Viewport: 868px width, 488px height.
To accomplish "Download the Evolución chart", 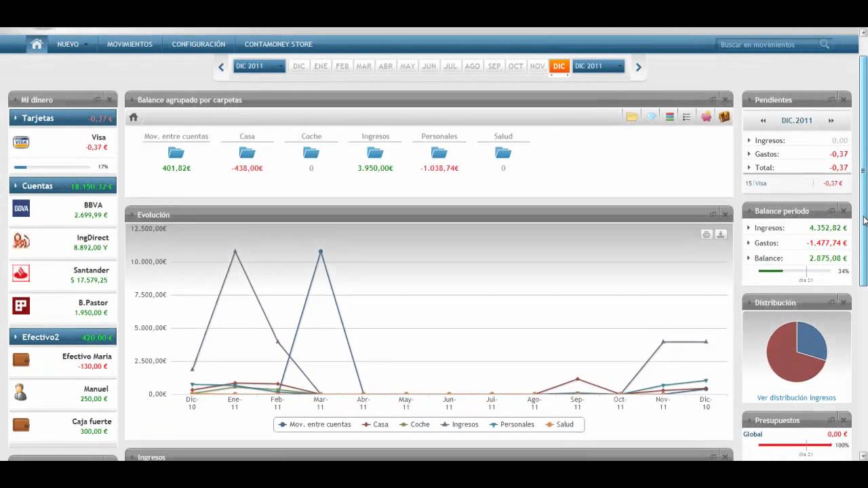I will (721, 235).
